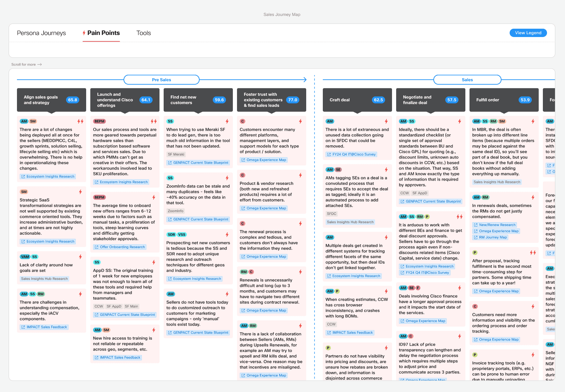
Task: Click the SF Meraki tool tag
Action: pos(176,154)
